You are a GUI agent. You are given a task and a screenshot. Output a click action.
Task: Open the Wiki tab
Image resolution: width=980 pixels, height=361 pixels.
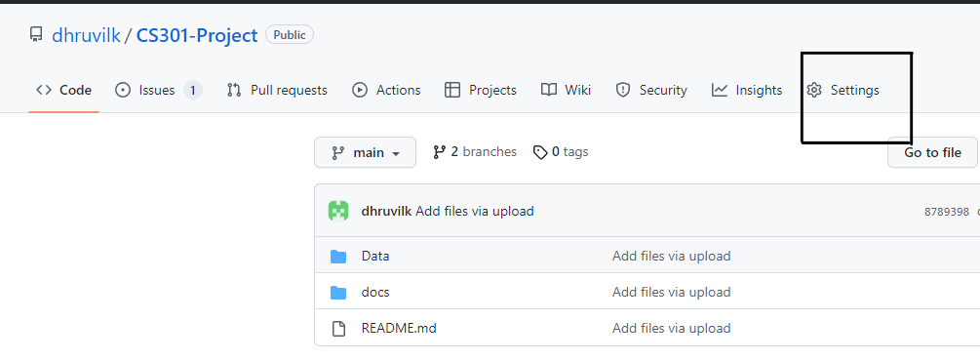566,90
